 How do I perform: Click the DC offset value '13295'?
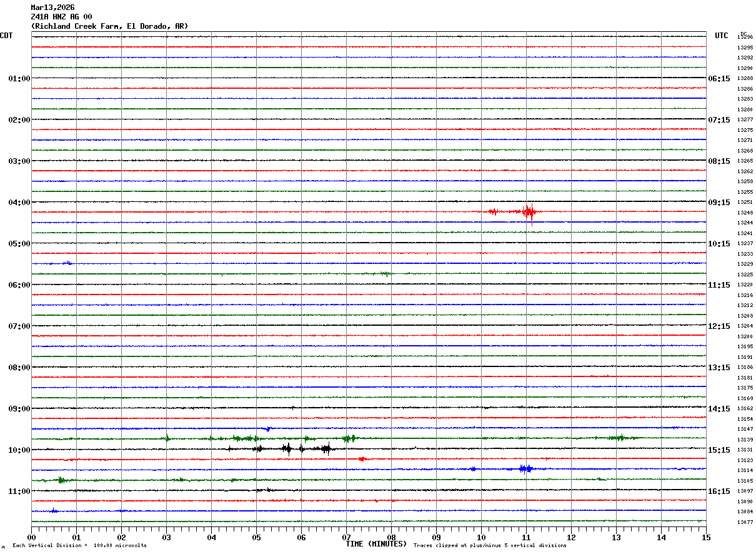tap(745, 48)
